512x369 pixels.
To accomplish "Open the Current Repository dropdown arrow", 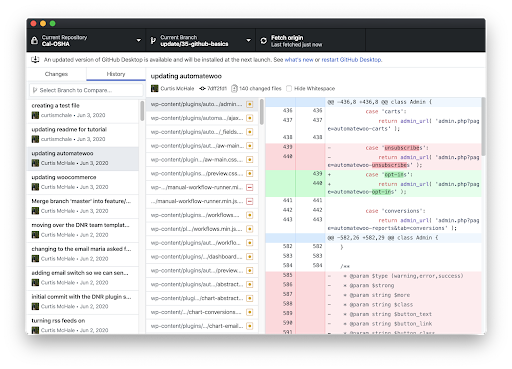I will 138,40.
